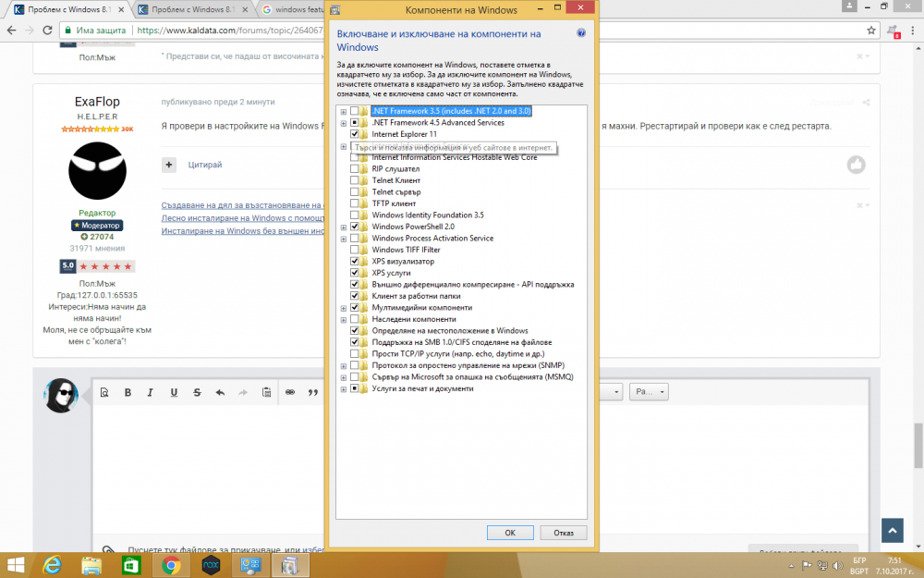Click the БГР keyboard language indicator

pyautogui.click(x=859, y=560)
